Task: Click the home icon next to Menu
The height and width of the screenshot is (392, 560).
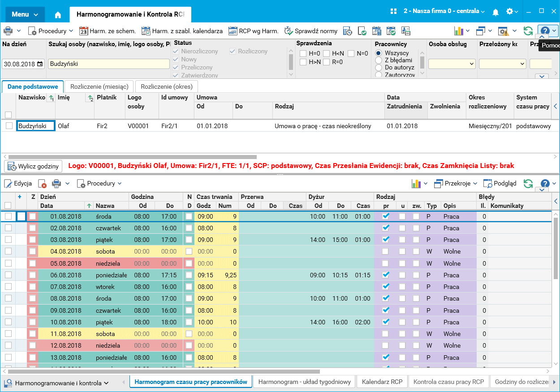Action: click(x=57, y=14)
